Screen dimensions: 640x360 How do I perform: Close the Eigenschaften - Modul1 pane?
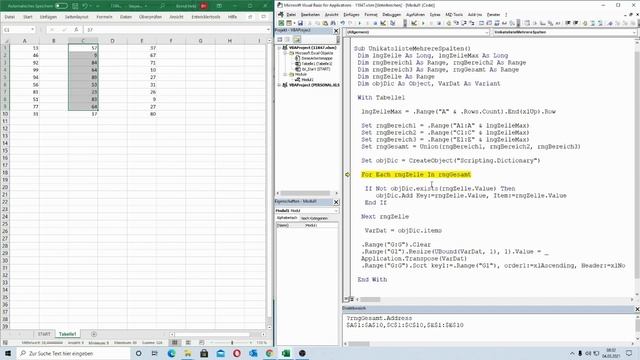coord(336,202)
